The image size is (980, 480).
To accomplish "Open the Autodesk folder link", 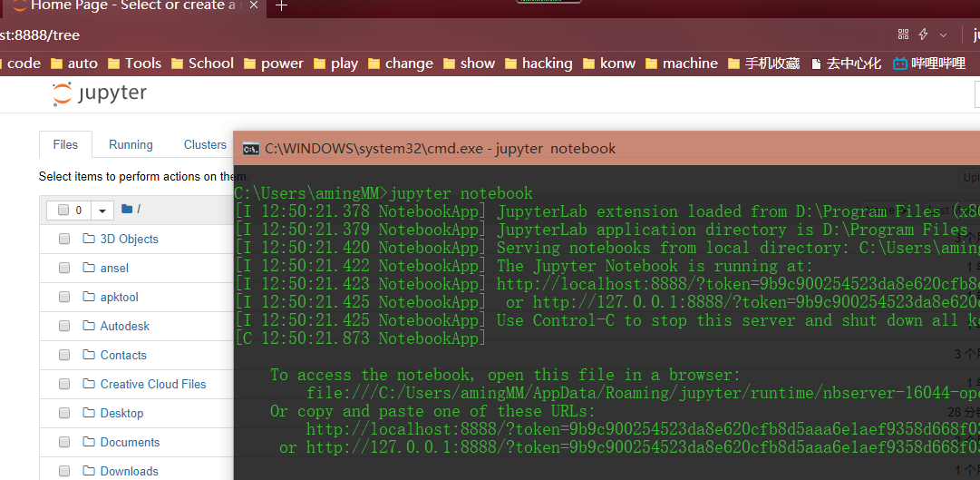I will [x=125, y=326].
